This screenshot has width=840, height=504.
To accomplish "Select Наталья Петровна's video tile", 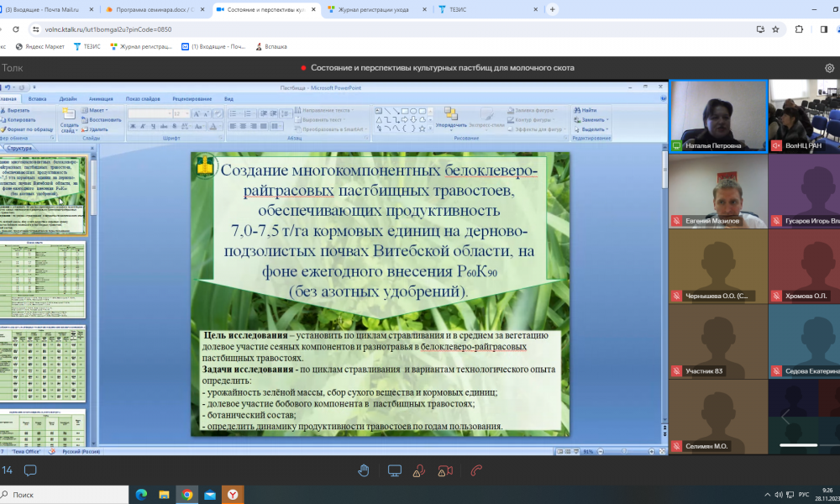I will click(x=717, y=116).
